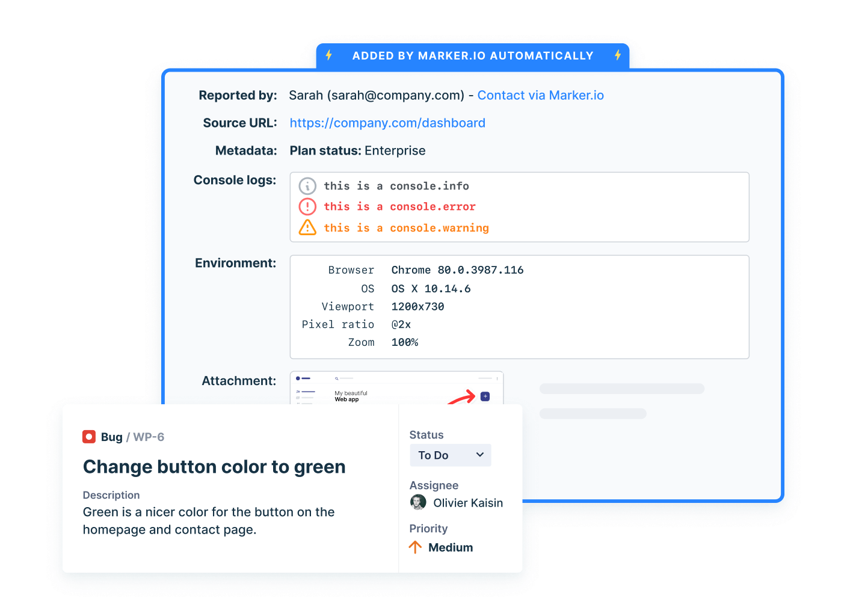This screenshot has width=847, height=616.
Task: Click the orange Medium priority arrow icon
Action: point(415,547)
